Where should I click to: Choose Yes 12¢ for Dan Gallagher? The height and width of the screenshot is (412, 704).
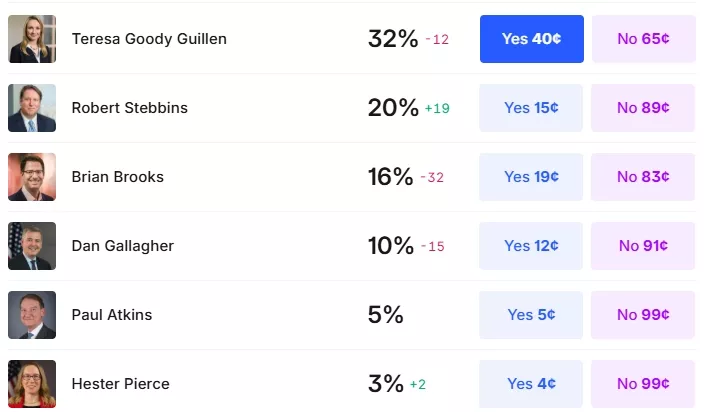click(x=531, y=246)
